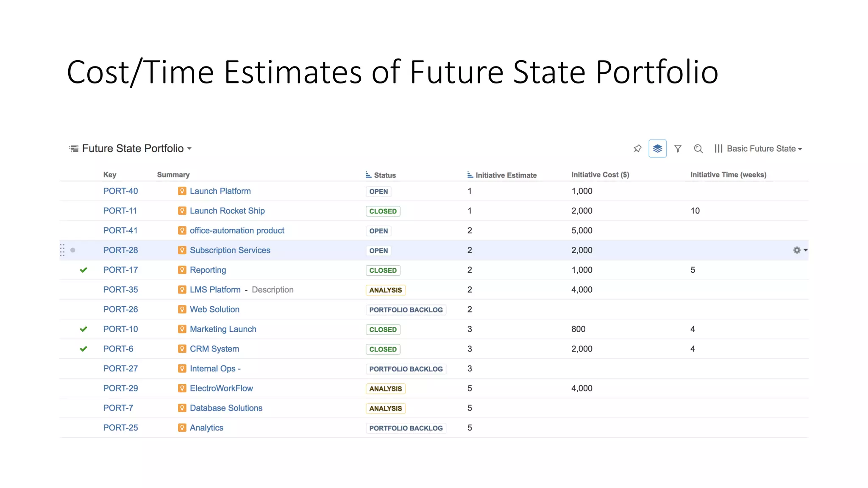Viewport: 868px width, 488px height.
Task: Open issue key PORT-7
Action: click(118, 408)
